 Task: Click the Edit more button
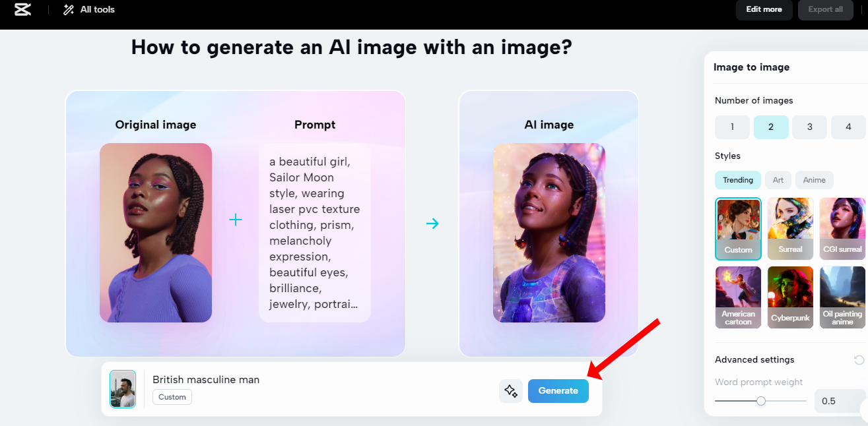(764, 10)
